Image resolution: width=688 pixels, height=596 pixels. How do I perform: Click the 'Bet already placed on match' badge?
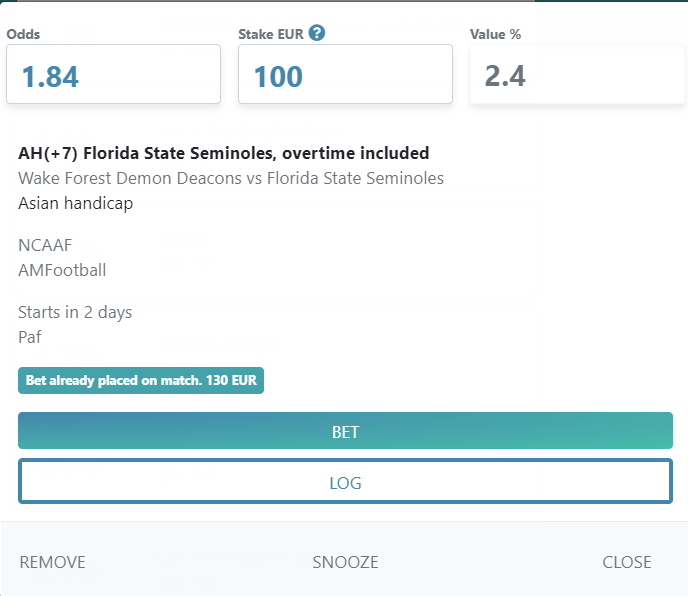pos(141,381)
